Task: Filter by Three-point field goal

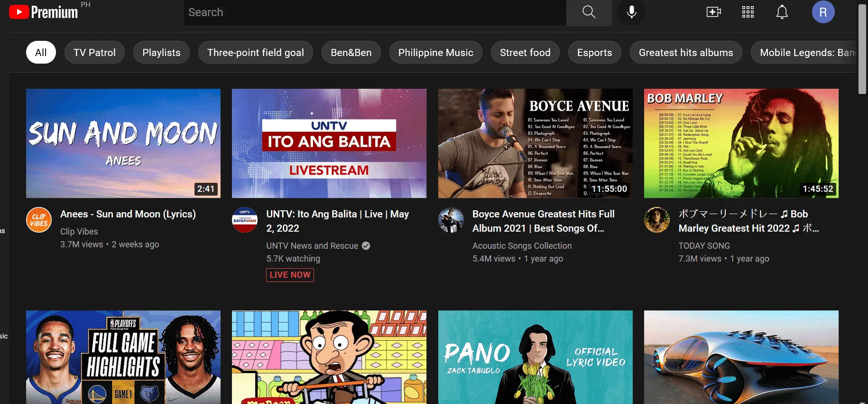Action: tap(256, 52)
